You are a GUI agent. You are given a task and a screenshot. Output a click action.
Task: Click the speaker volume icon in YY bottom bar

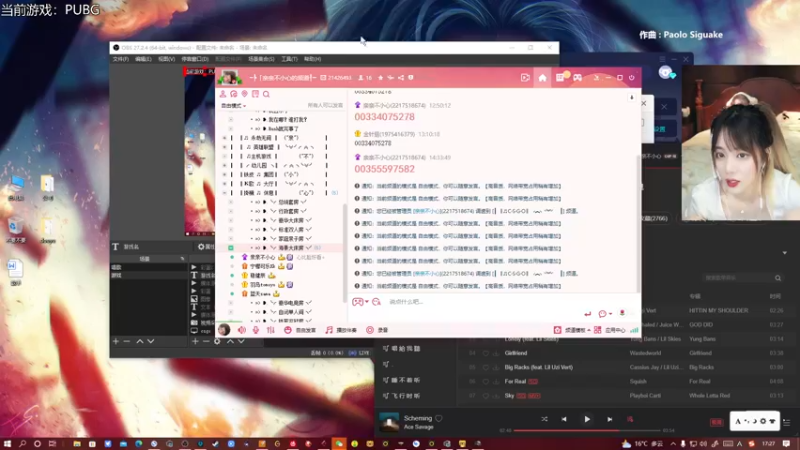tap(242, 330)
